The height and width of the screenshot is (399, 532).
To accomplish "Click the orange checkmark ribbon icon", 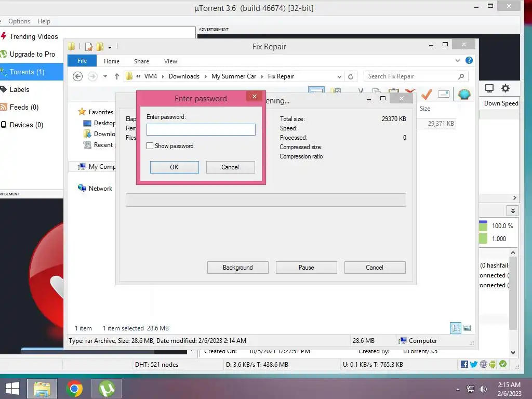I will click(x=427, y=94).
